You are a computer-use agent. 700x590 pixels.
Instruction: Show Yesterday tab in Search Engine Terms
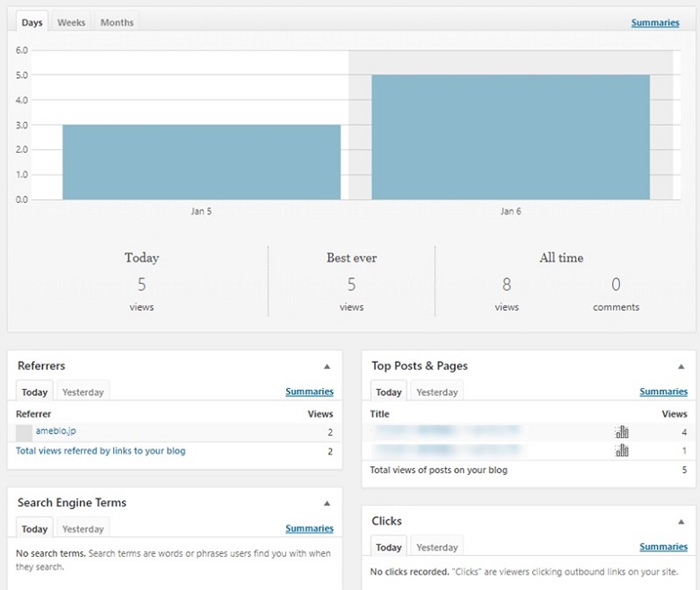[x=83, y=529]
